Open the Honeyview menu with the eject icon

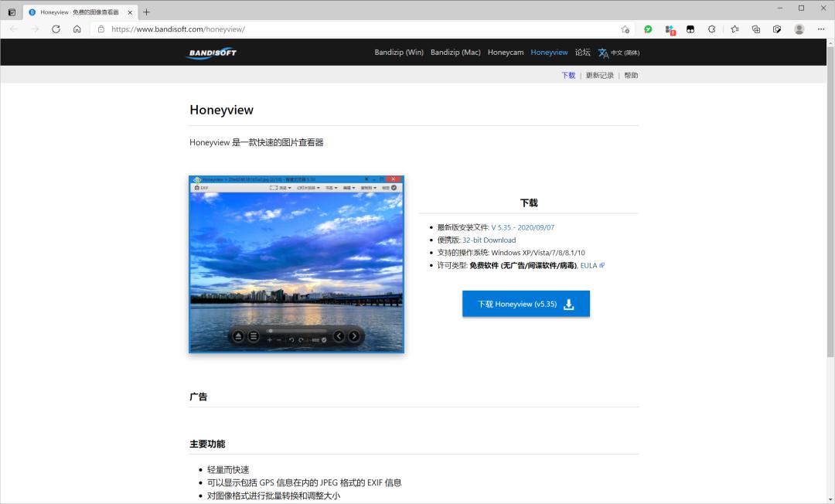(x=238, y=335)
